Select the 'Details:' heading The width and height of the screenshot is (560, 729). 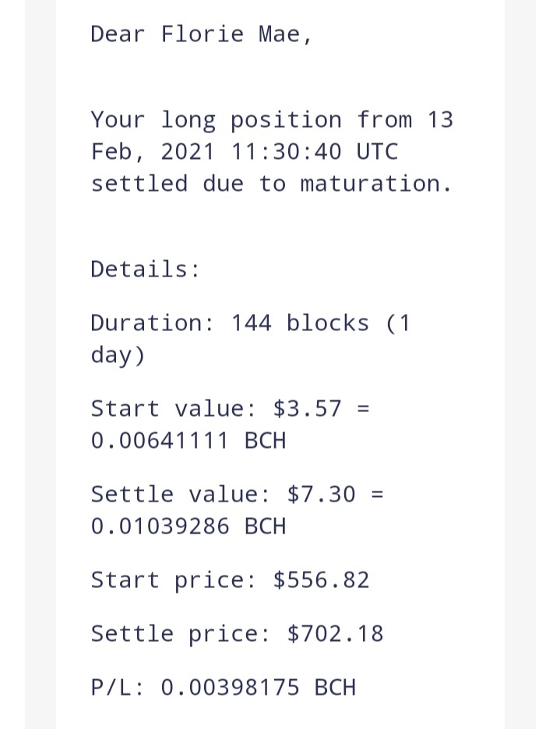[x=145, y=269]
